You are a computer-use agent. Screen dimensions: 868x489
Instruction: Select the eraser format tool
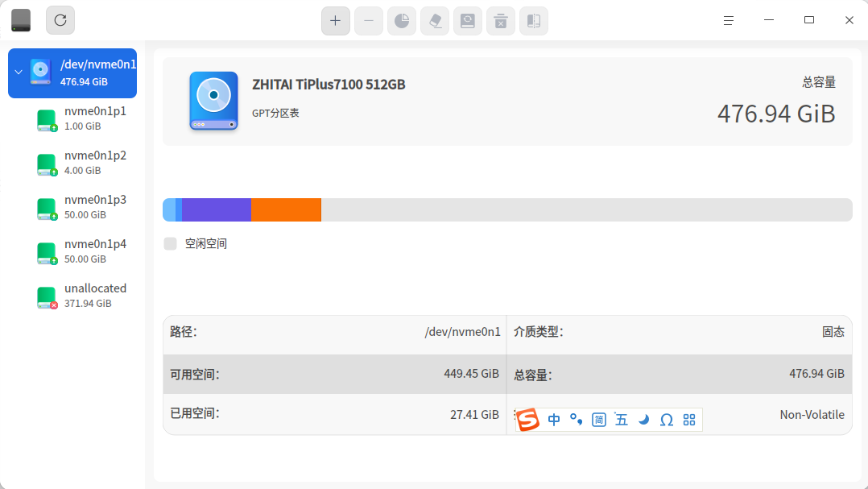(x=435, y=21)
